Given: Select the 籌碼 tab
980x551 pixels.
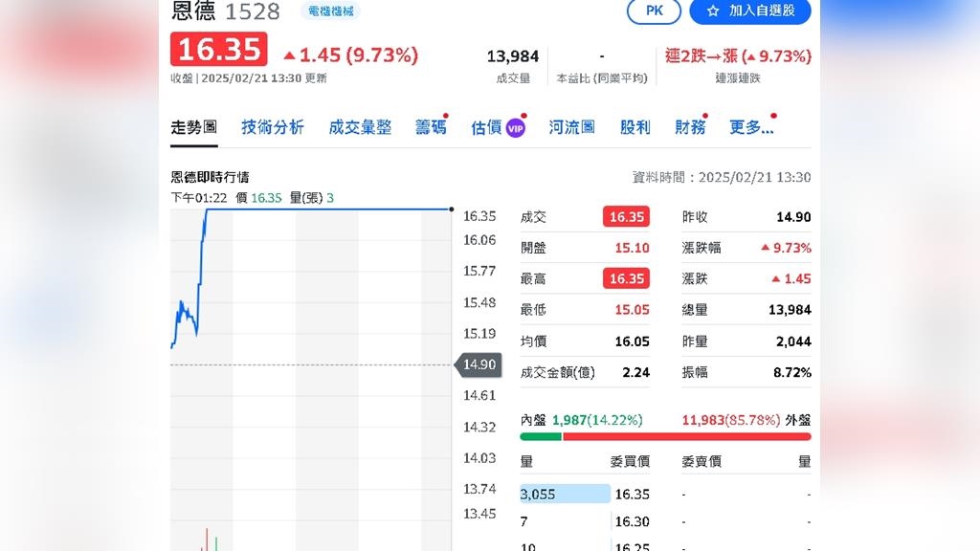Looking at the screenshot, I should click(x=431, y=127).
